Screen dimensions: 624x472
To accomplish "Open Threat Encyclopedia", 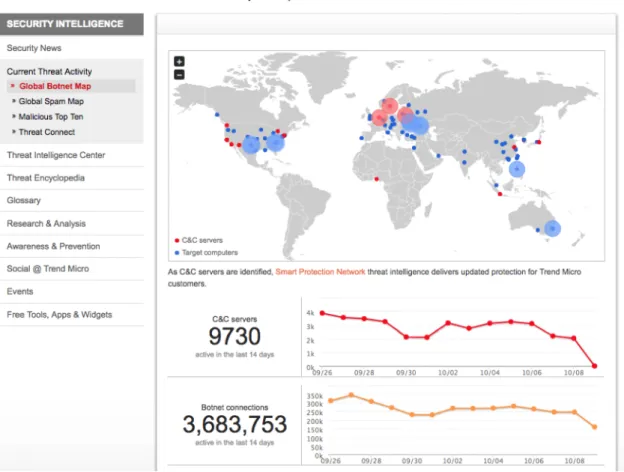I will 45,178.
